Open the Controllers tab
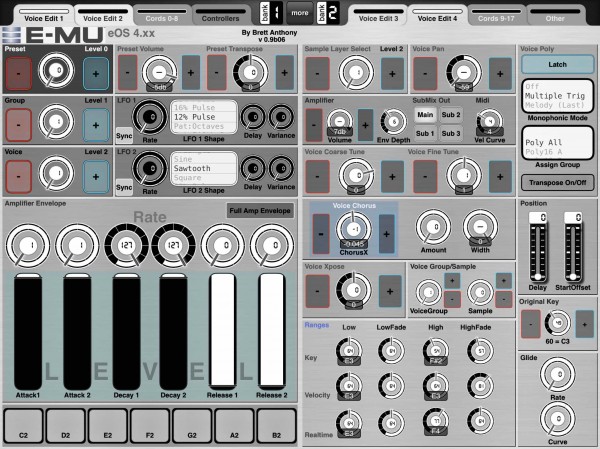600x449 pixels. pos(220,16)
